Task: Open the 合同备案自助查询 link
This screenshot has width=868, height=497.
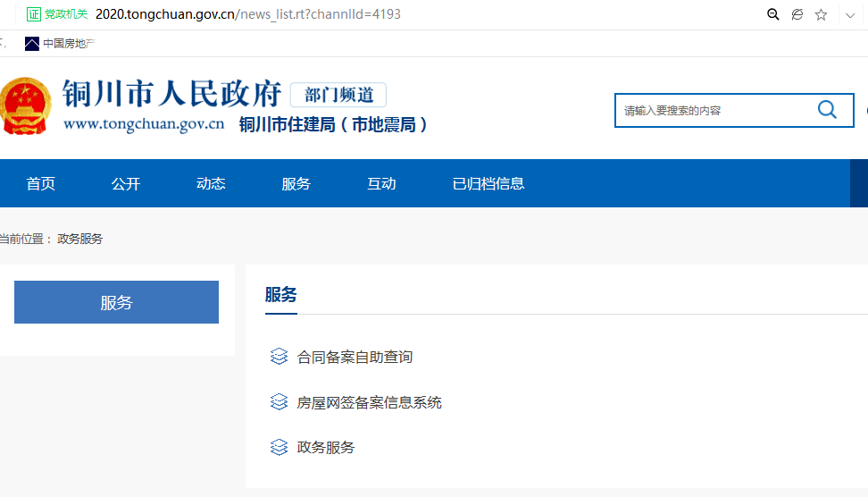Action: point(355,357)
